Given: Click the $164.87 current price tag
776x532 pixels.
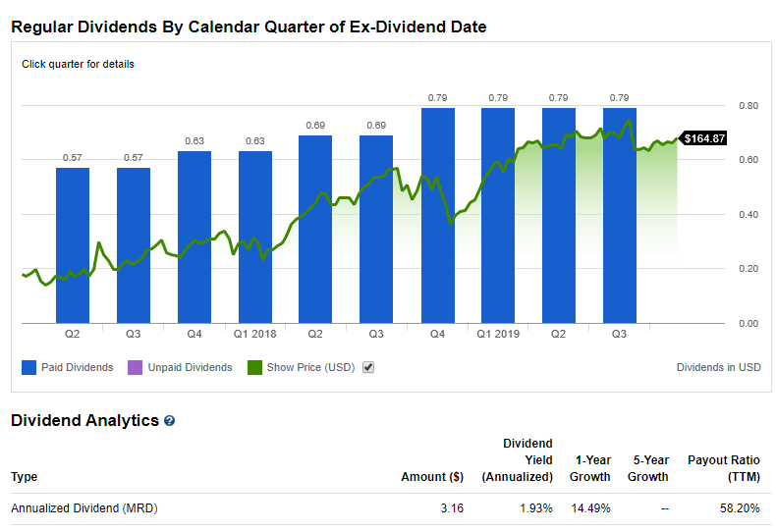Looking at the screenshot, I should (704, 138).
